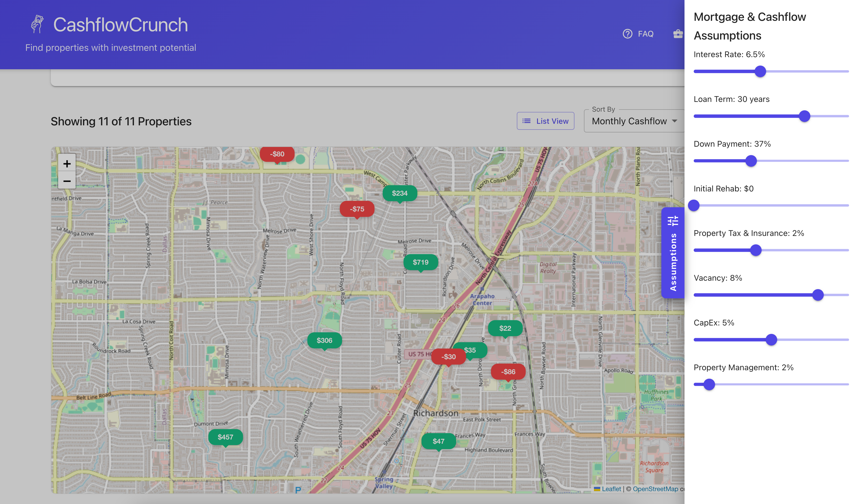The height and width of the screenshot is (504, 853).
Task: Click the FAQ question mark icon
Action: pos(627,34)
